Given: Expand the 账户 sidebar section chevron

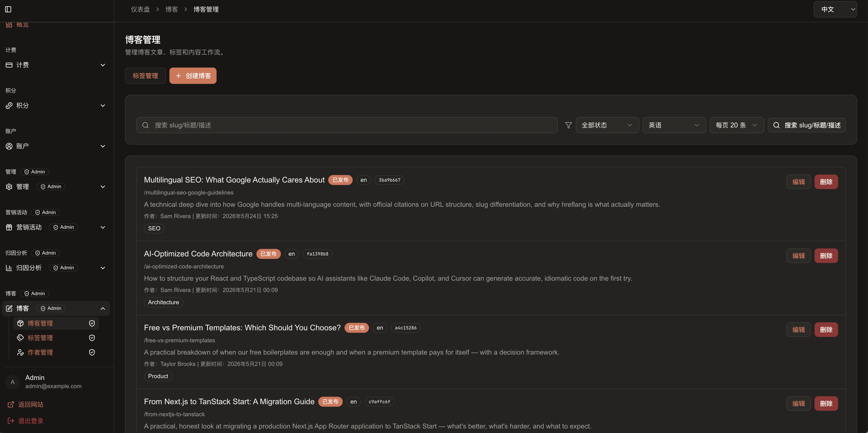Looking at the screenshot, I should point(103,146).
